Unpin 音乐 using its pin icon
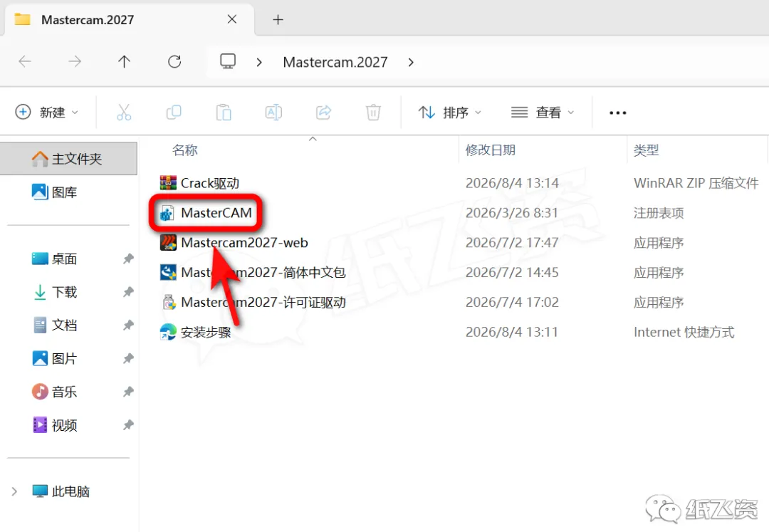 point(128,392)
